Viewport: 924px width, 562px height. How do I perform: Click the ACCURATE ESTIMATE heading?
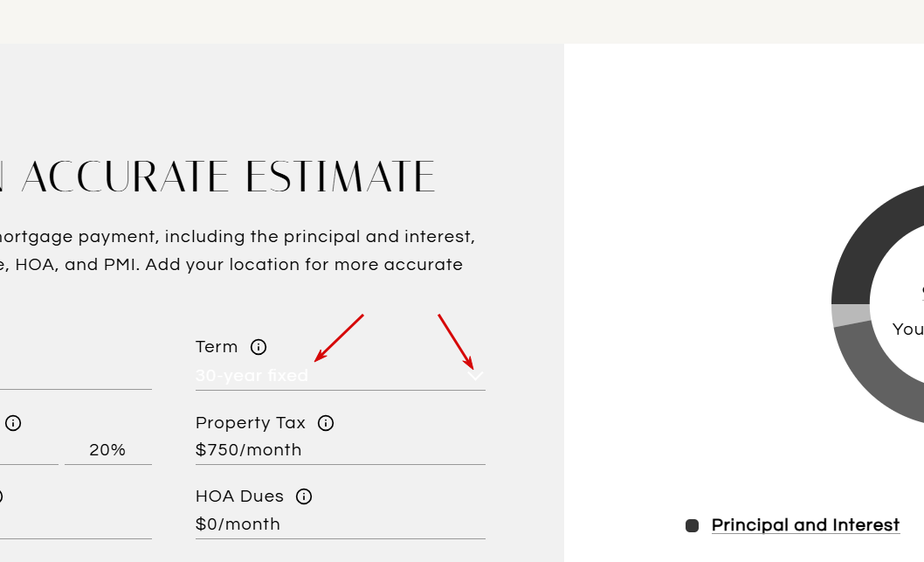click(x=229, y=177)
